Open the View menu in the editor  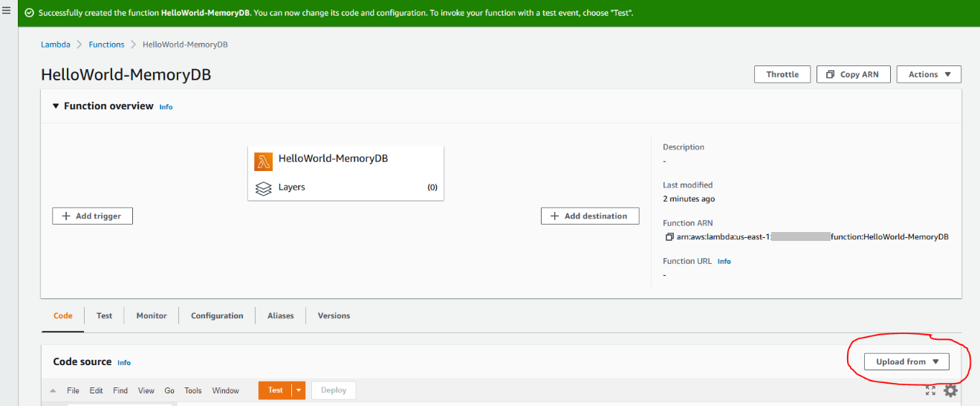coord(146,391)
